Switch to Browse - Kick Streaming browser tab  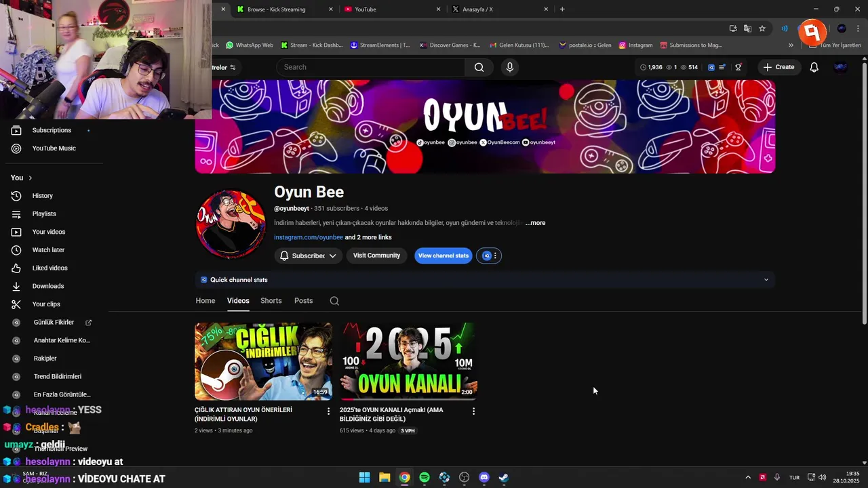[285, 9]
